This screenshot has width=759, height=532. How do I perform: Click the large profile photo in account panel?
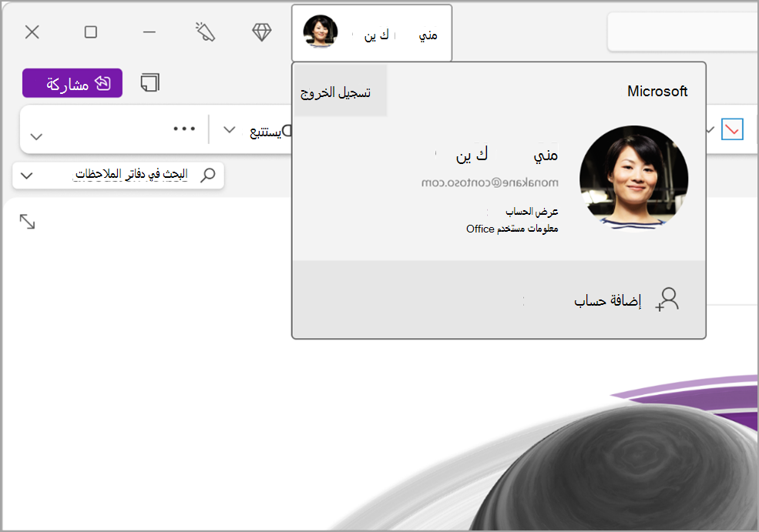pos(633,179)
